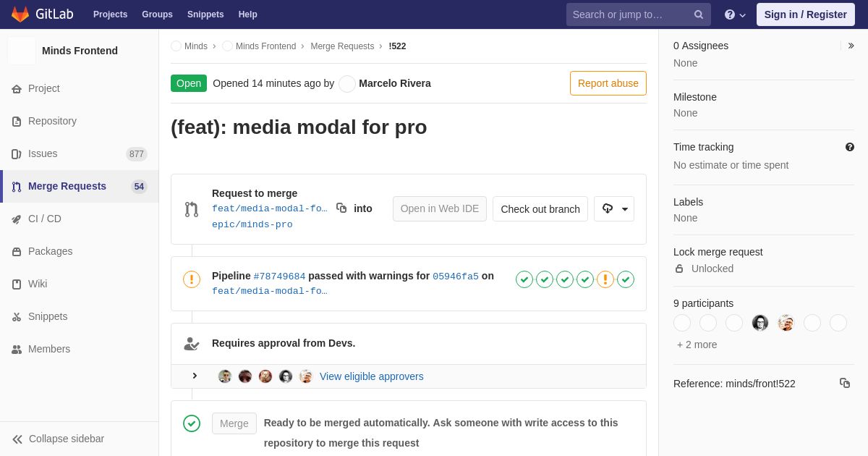868x456 pixels.
Task: Click the search magnifier icon
Action: coord(699,14)
